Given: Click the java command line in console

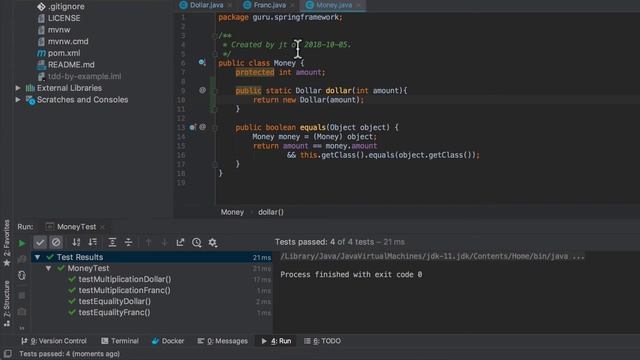Looking at the screenshot, I should click(x=432, y=256).
